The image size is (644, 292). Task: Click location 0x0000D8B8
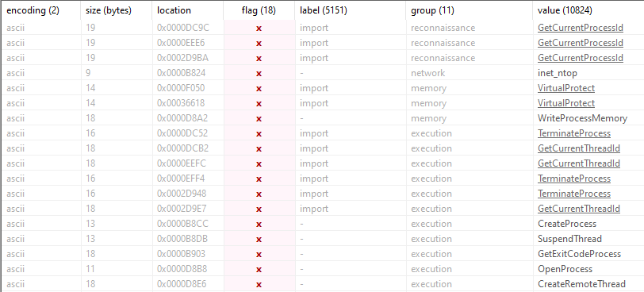[182, 269]
